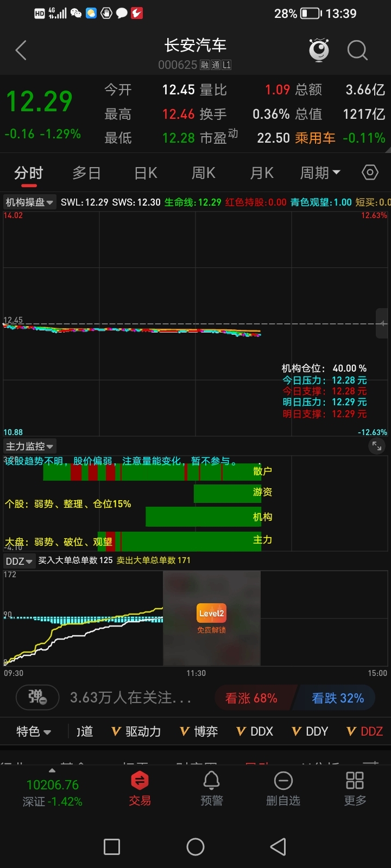The image size is (391, 868).
Task: Vote 看涨 68% bullish
Action: [x=254, y=698]
